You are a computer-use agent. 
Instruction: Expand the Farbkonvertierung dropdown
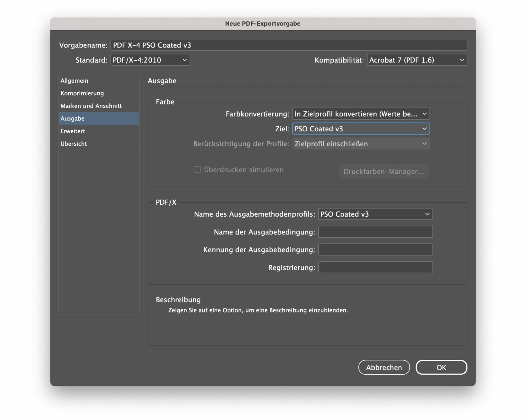click(361, 114)
